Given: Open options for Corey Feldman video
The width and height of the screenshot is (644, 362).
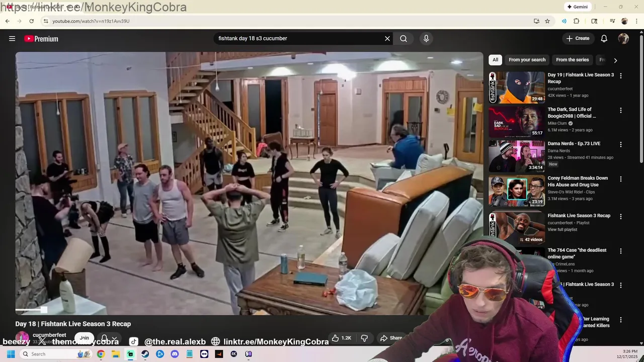Looking at the screenshot, I should point(620,179).
